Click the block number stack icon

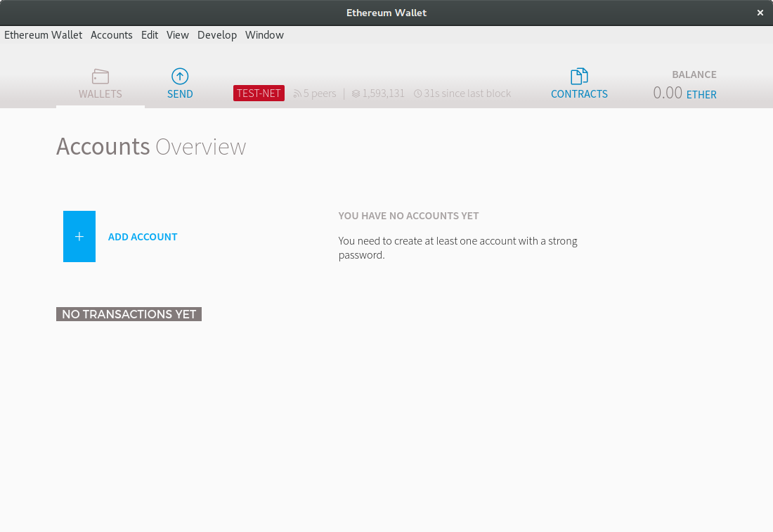(x=356, y=93)
